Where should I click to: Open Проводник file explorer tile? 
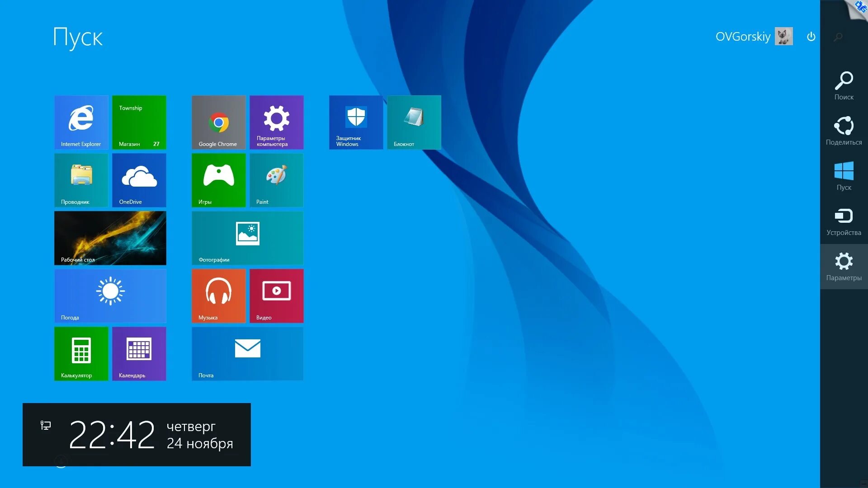coord(81,180)
